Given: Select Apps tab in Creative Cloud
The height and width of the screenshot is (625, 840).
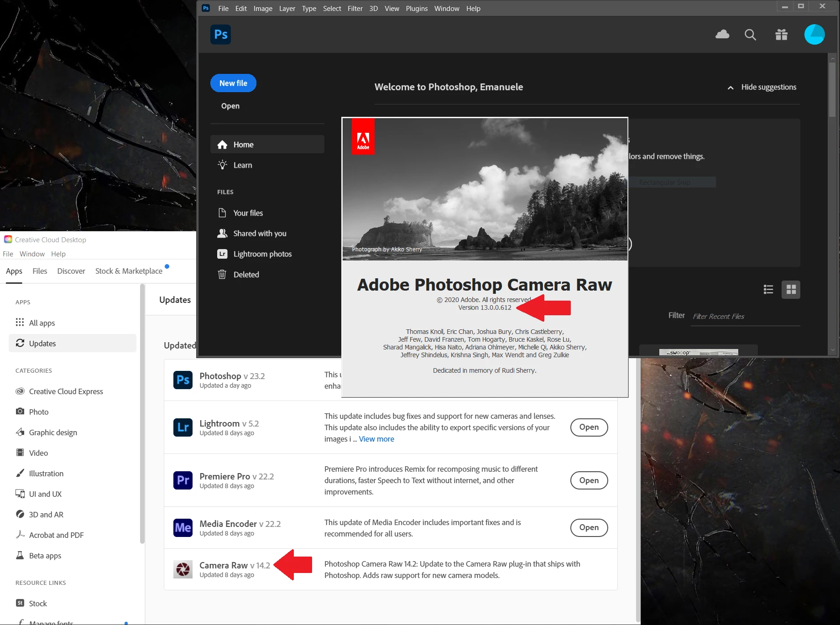Looking at the screenshot, I should 14,271.
